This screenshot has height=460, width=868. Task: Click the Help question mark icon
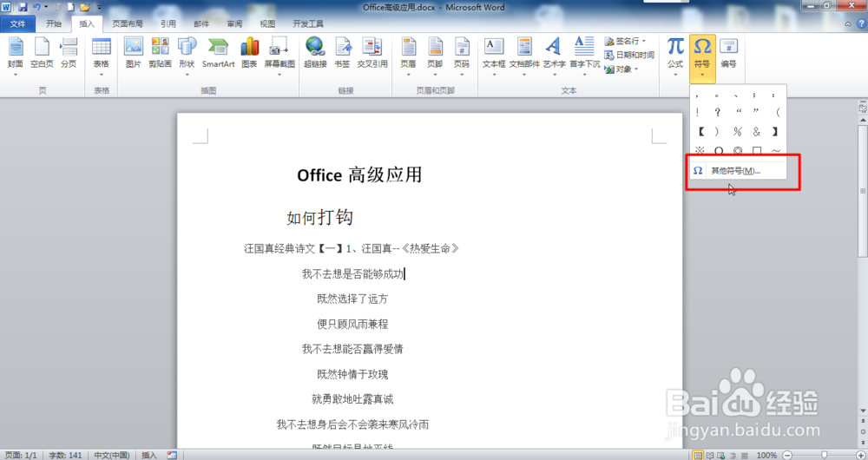point(861,23)
